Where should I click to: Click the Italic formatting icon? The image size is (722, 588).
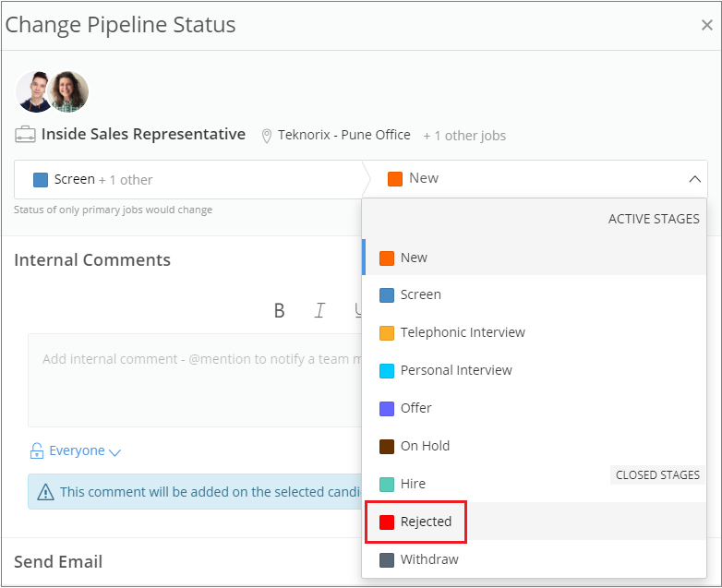click(319, 311)
